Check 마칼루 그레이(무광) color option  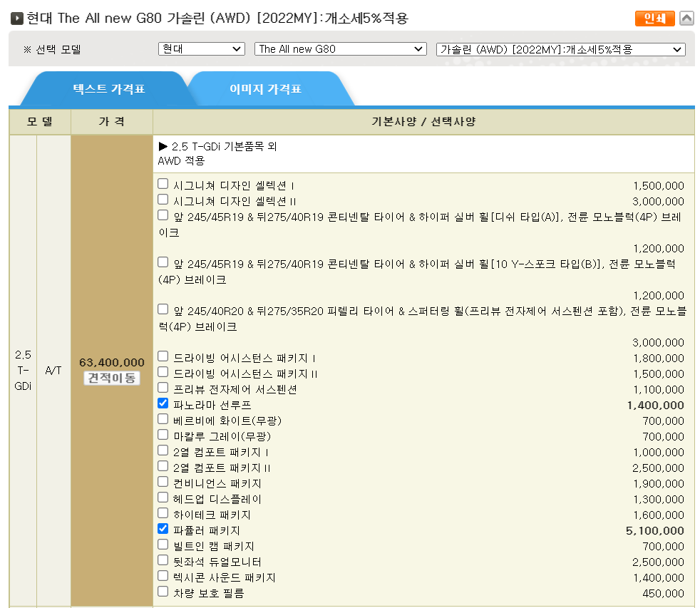pyautogui.click(x=163, y=435)
